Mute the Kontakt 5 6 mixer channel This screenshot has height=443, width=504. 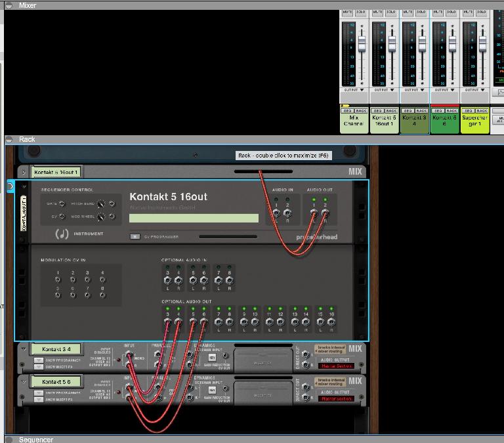point(438,12)
